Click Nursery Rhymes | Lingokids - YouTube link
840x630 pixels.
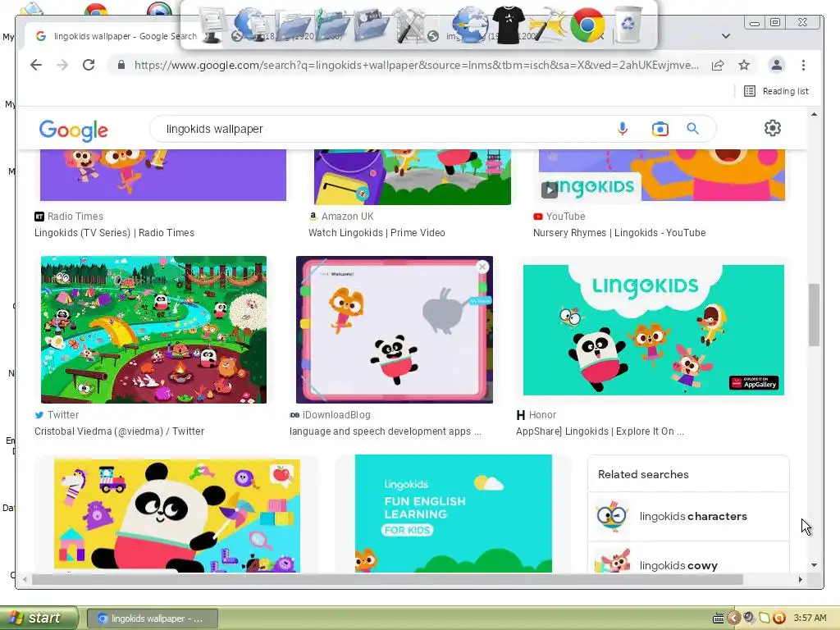point(619,233)
